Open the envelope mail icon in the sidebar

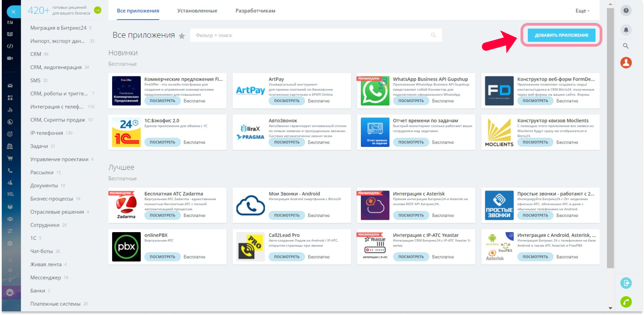tap(10, 86)
